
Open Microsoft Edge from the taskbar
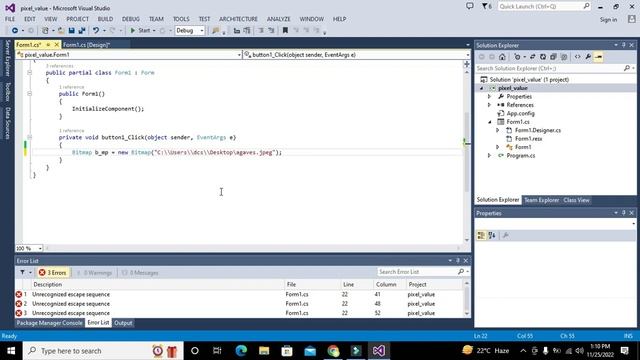(x=241, y=351)
